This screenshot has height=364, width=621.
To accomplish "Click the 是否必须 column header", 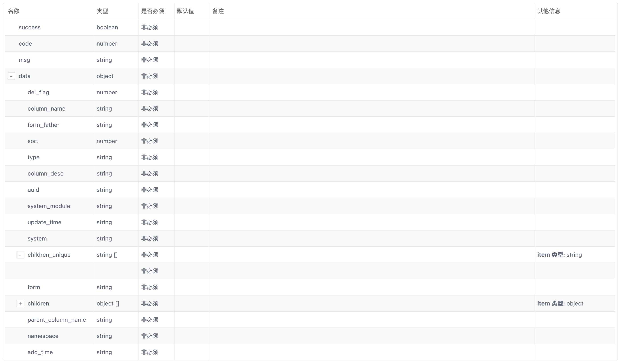I will (x=152, y=11).
